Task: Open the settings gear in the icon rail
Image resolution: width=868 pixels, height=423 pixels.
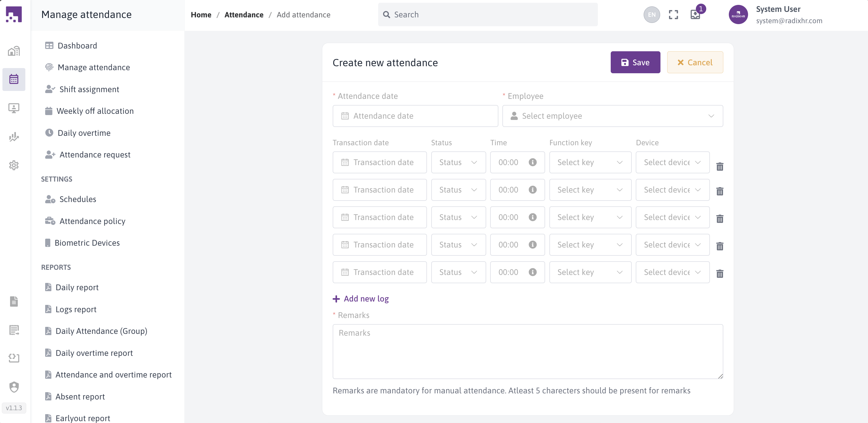Action: click(13, 165)
